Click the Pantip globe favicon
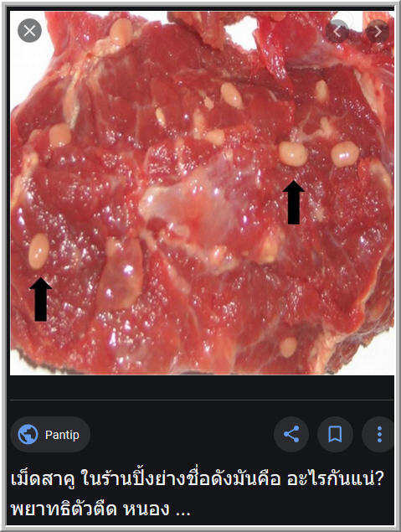 point(28,434)
